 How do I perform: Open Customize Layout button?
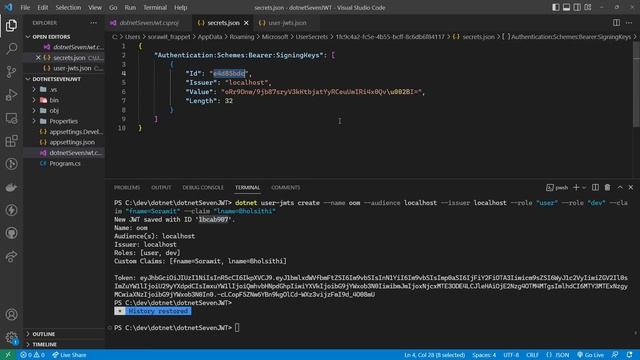(588, 7)
